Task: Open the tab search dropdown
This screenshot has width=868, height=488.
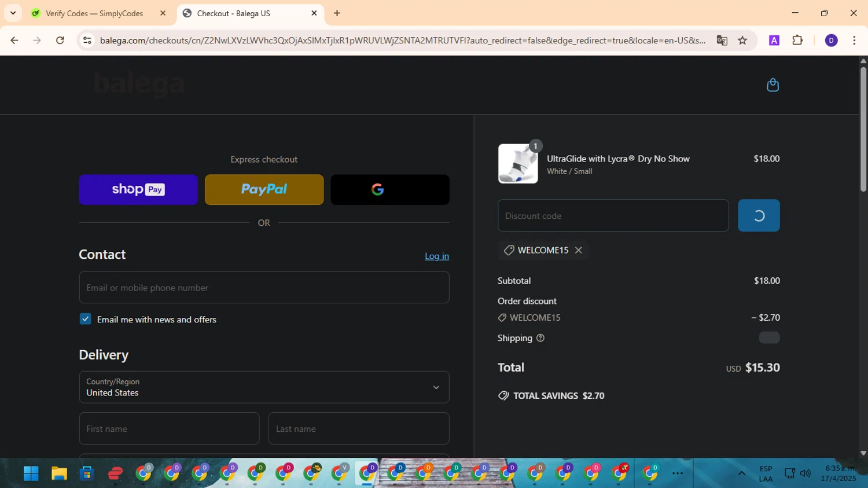Action: [x=13, y=13]
